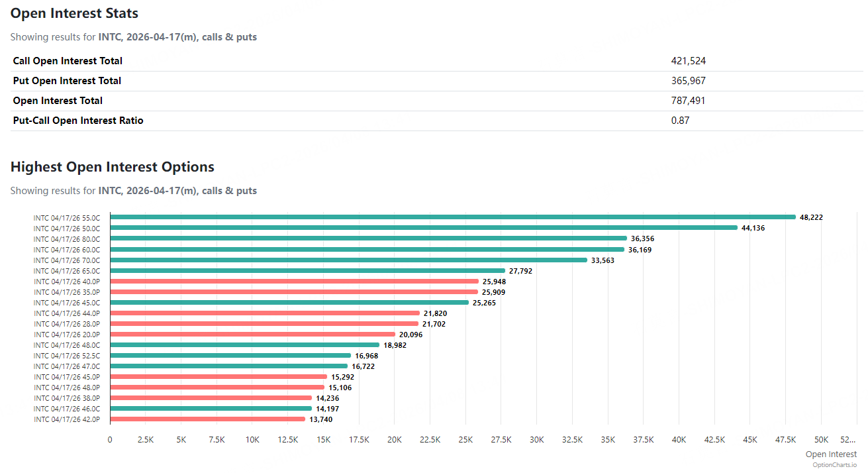Click the red 40.0P put bar
Viewport: 868px width, 473px height.
(294, 281)
